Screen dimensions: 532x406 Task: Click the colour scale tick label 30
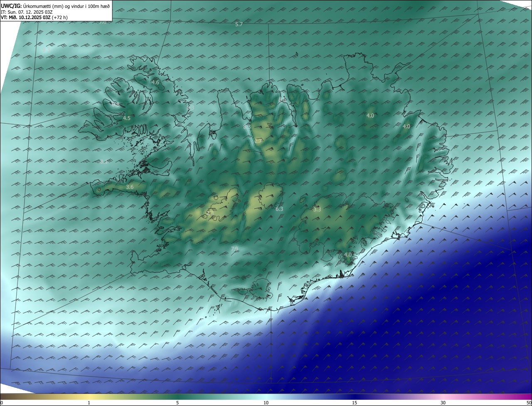[443, 403]
